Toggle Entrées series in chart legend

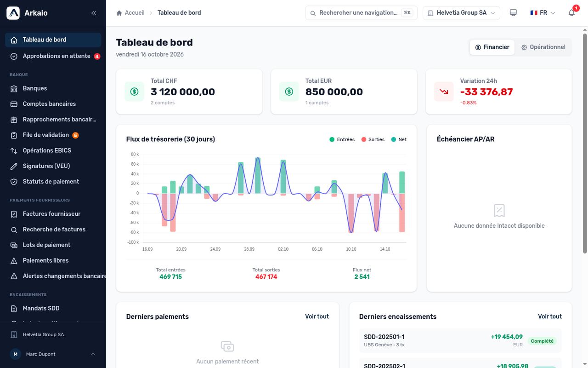pyautogui.click(x=342, y=139)
